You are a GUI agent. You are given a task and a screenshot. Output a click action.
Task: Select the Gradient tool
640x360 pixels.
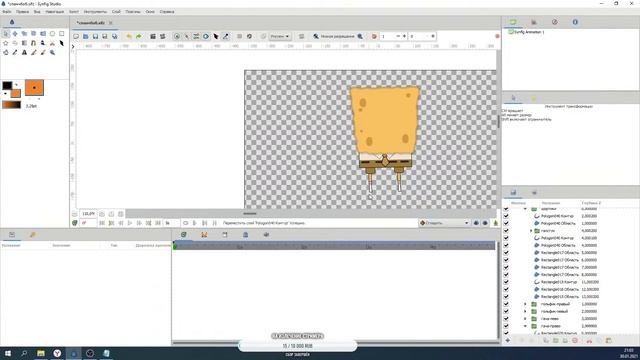tap(24, 43)
